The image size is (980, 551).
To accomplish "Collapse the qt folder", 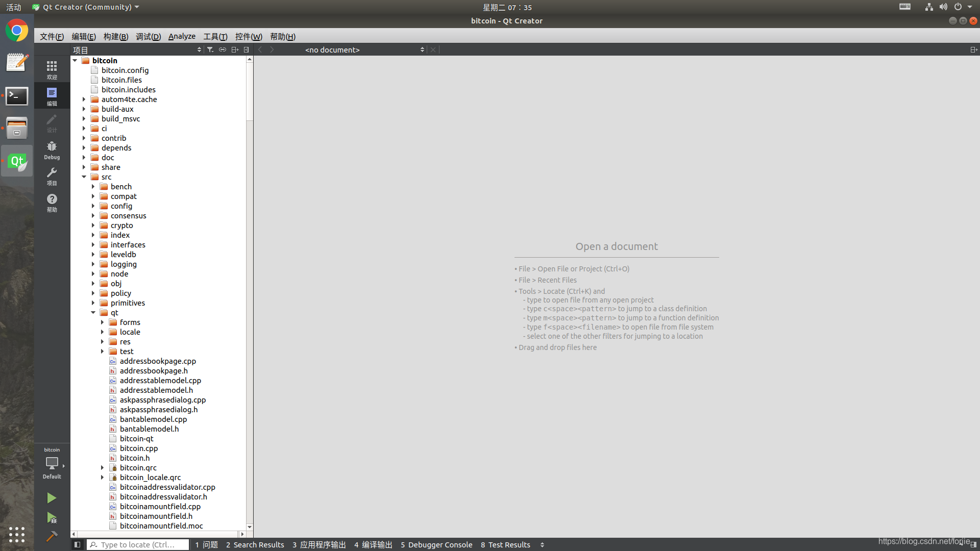I will click(93, 312).
